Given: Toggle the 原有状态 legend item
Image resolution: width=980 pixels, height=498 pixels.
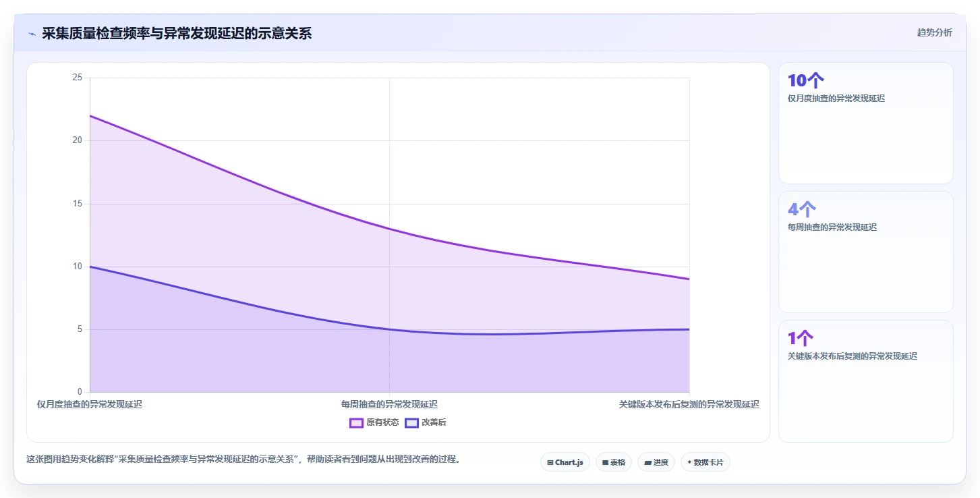Looking at the screenshot, I should pyautogui.click(x=374, y=423).
